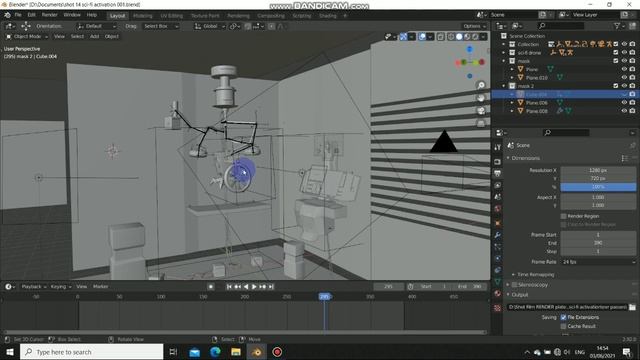Open the File menu

tap(18, 15)
